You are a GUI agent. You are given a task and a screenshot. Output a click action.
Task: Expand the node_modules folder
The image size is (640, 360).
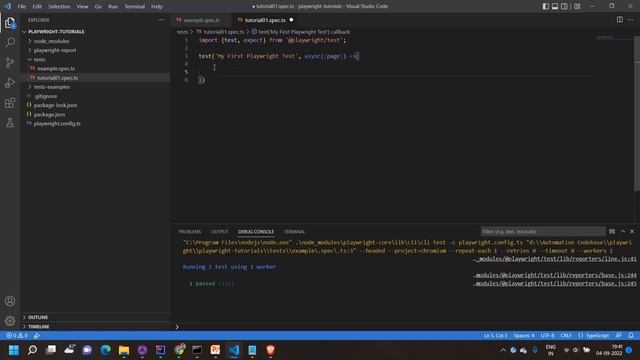coord(51,41)
